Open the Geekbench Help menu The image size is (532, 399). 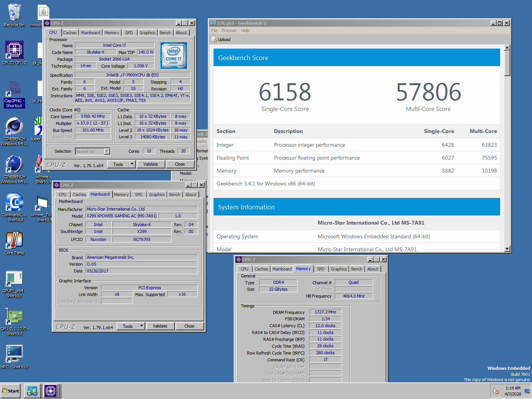point(245,30)
